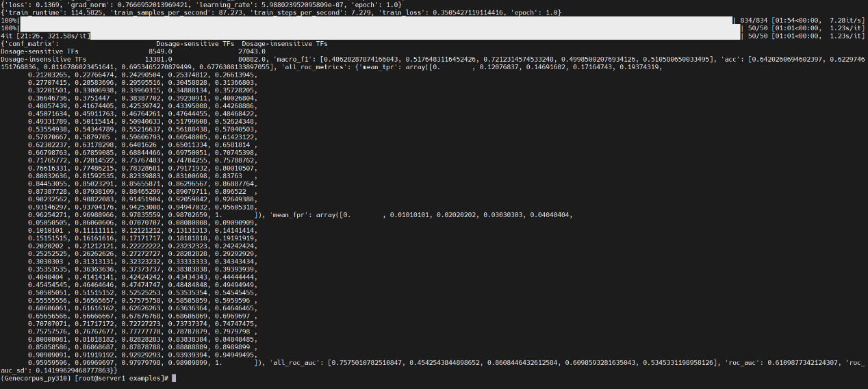Click the Dosage-sensitive TFs row label
Image resolution: width=868 pixels, height=389 pixels.
click(39, 51)
